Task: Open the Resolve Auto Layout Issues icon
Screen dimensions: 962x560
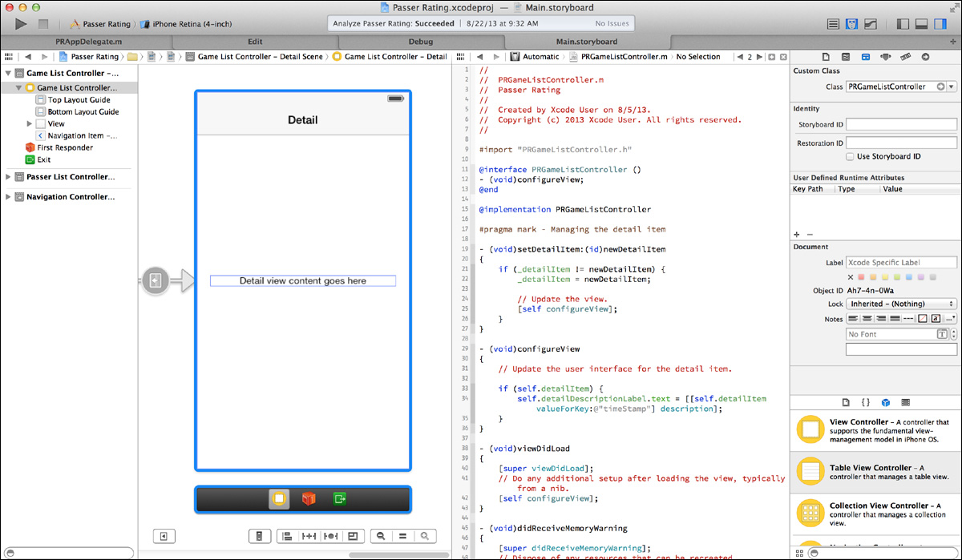Action: [332, 535]
